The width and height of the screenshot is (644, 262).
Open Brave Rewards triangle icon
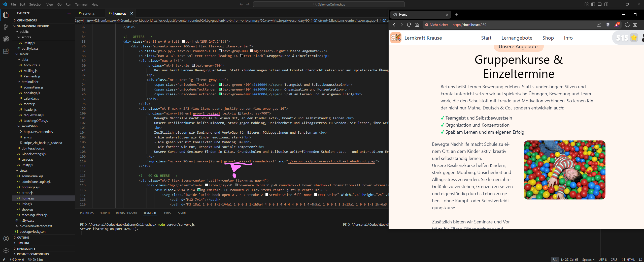click(616, 25)
